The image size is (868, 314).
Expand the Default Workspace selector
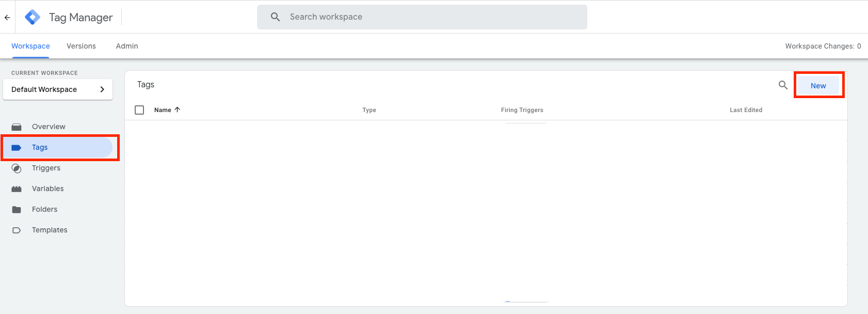[58, 89]
